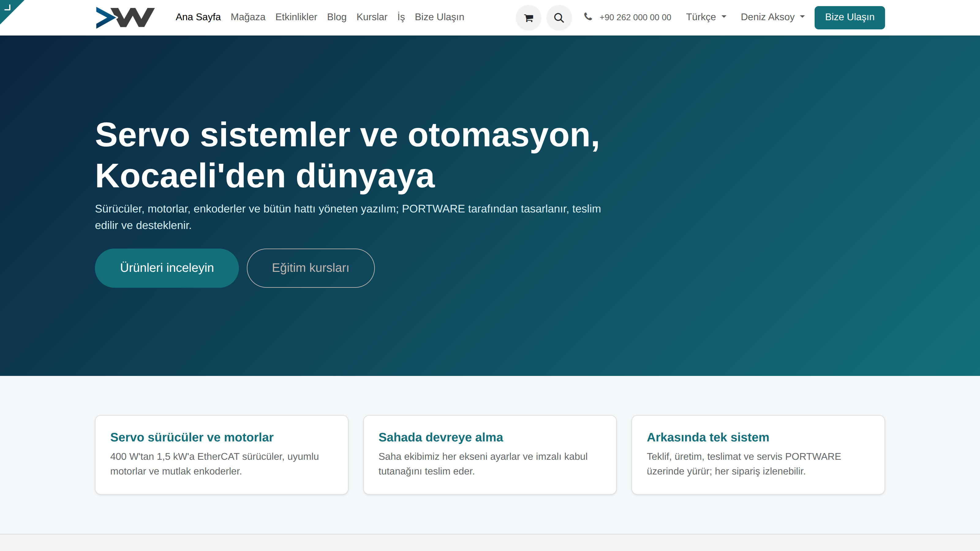Click the teal Bize Ulaşın header button
Screen dimensions: 980x551
(x=850, y=17)
